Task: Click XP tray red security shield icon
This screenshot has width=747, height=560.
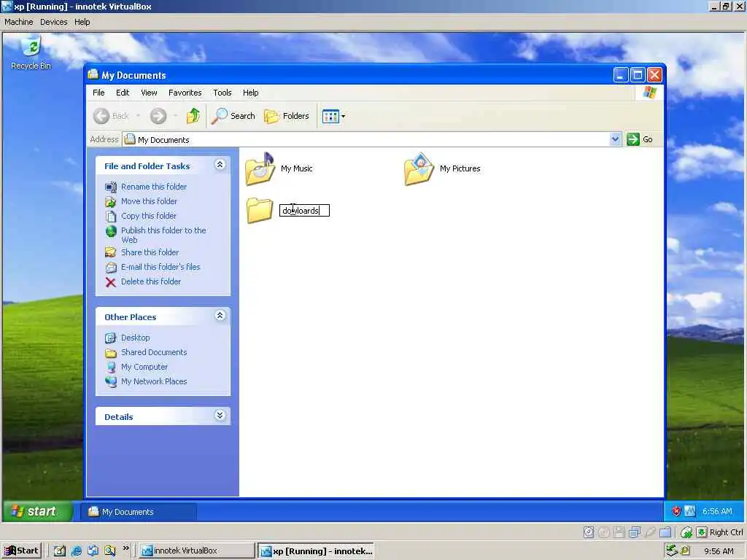Action: [x=676, y=511]
